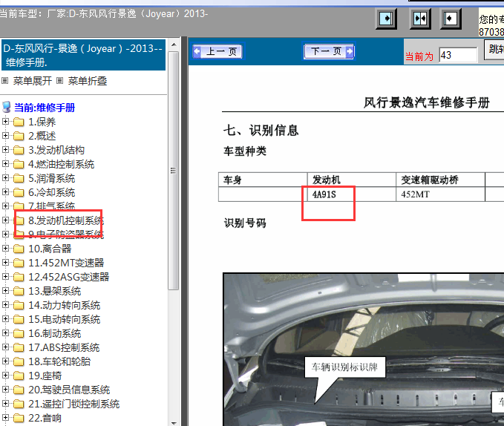Open the 16.制动系统 chapter

pyautogui.click(x=54, y=333)
